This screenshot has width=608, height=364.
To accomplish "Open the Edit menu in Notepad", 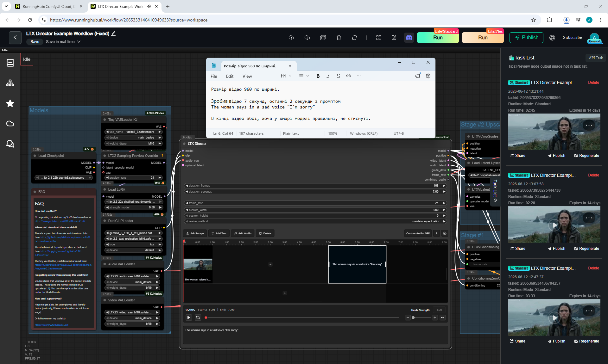I will [x=230, y=76].
